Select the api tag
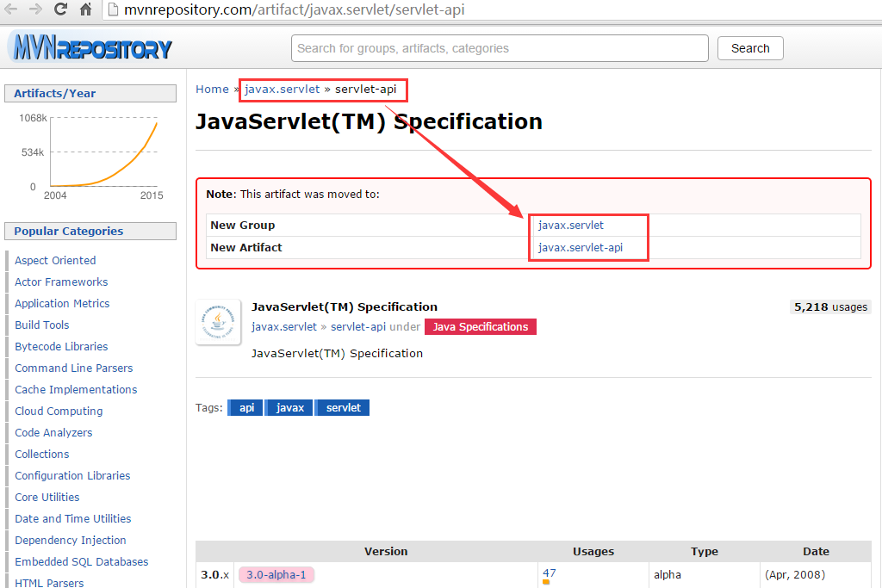Screen dimensions: 882x588 [245, 407]
